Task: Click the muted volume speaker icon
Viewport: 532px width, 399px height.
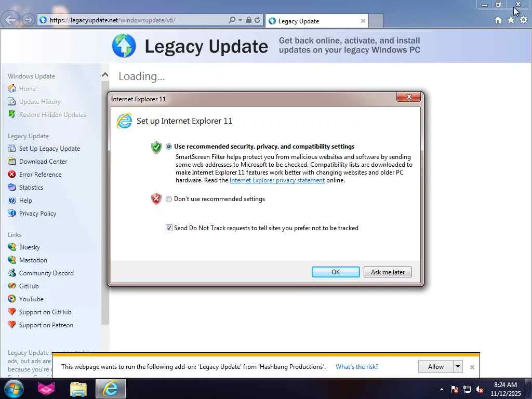Action: pos(480,390)
